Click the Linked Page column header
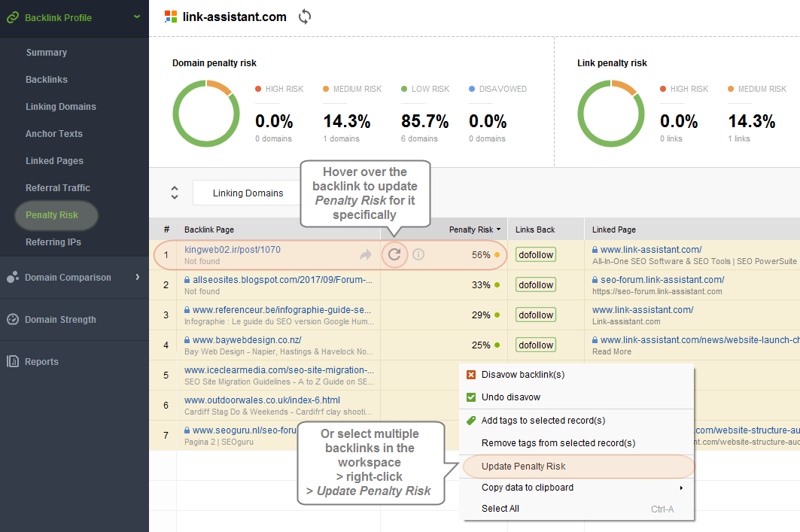The image size is (800, 532). tap(614, 230)
